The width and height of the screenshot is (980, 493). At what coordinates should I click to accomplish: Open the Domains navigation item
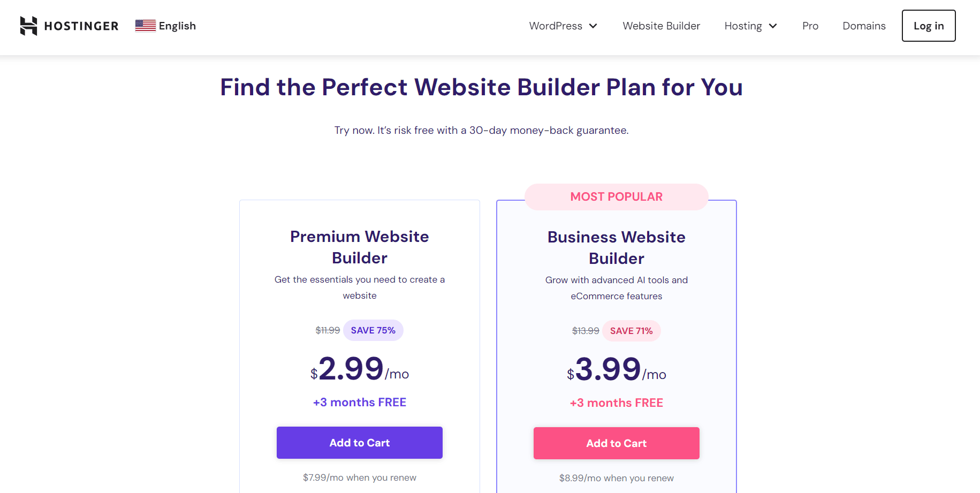click(864, 26)
